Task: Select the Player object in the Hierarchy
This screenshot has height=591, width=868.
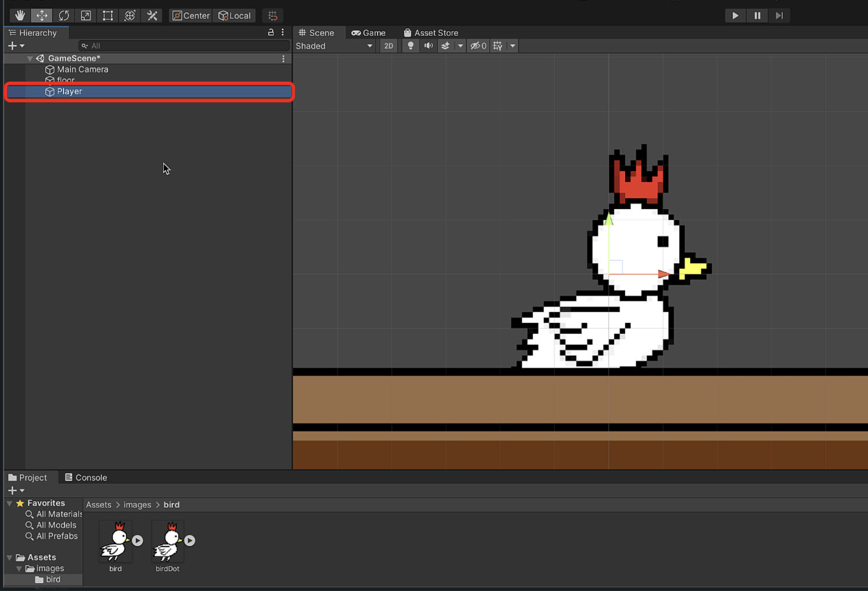Action: pyautogui.click(x=149, y=91)
